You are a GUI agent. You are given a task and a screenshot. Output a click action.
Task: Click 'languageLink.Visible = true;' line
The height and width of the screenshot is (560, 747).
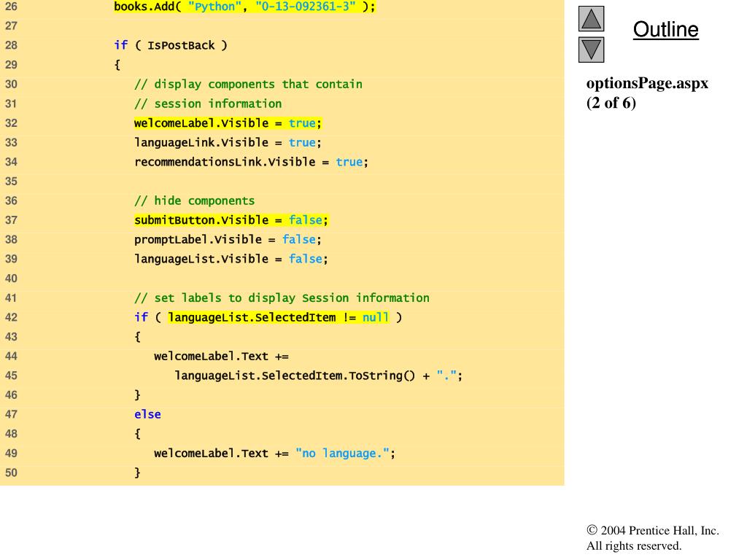(228, 143)
